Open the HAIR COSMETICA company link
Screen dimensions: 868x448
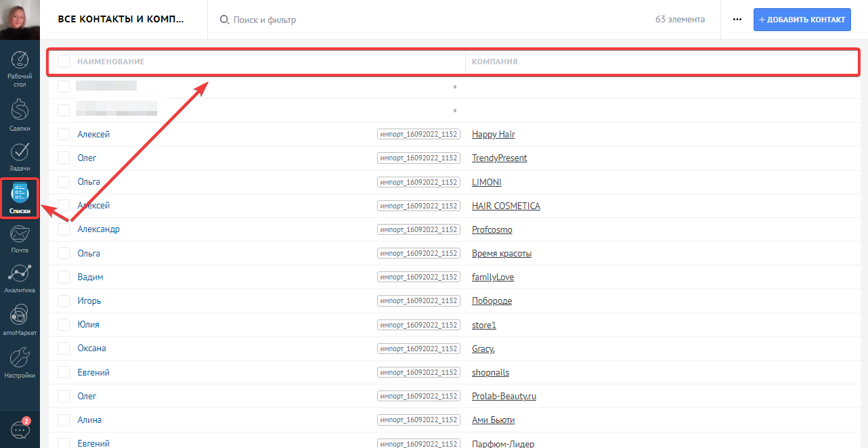(506, 206)
